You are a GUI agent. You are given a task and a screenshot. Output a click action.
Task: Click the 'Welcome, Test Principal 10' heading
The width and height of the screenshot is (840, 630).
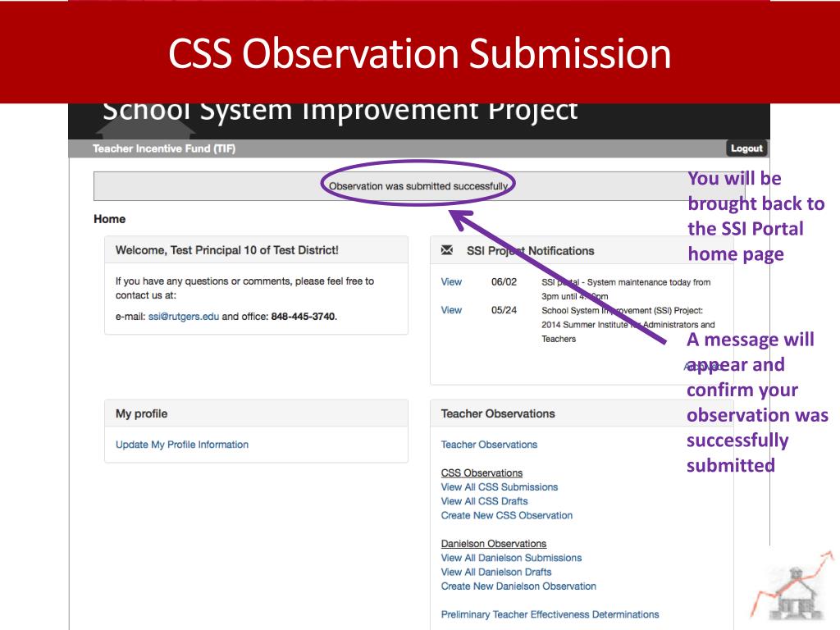[227, 250]
